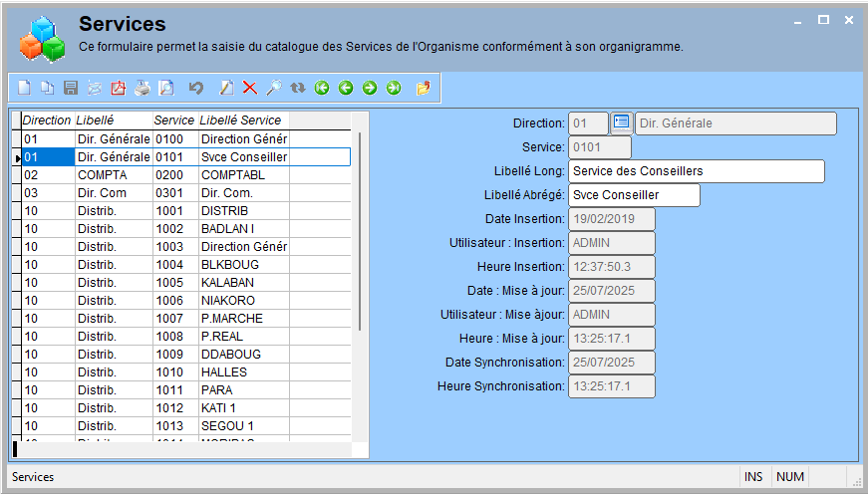Go to next record green arrow
The width and height of the screenshot is (868, 494).
370,88
